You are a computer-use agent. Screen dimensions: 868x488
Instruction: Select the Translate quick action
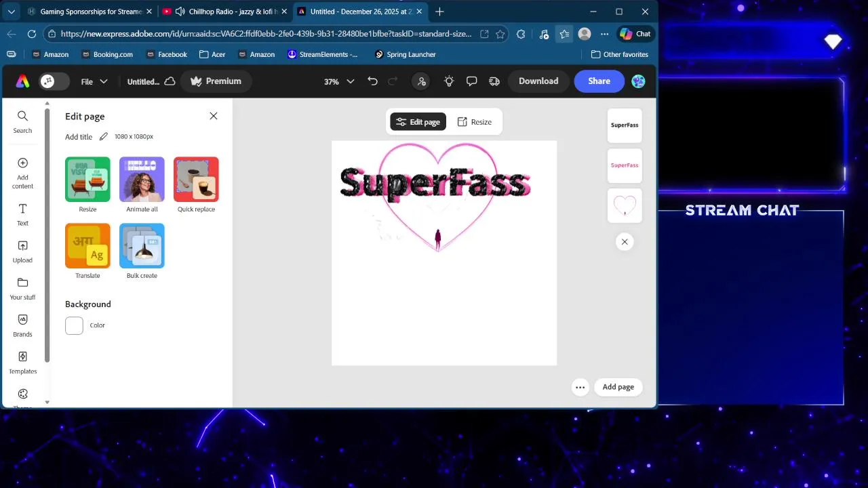87,246
